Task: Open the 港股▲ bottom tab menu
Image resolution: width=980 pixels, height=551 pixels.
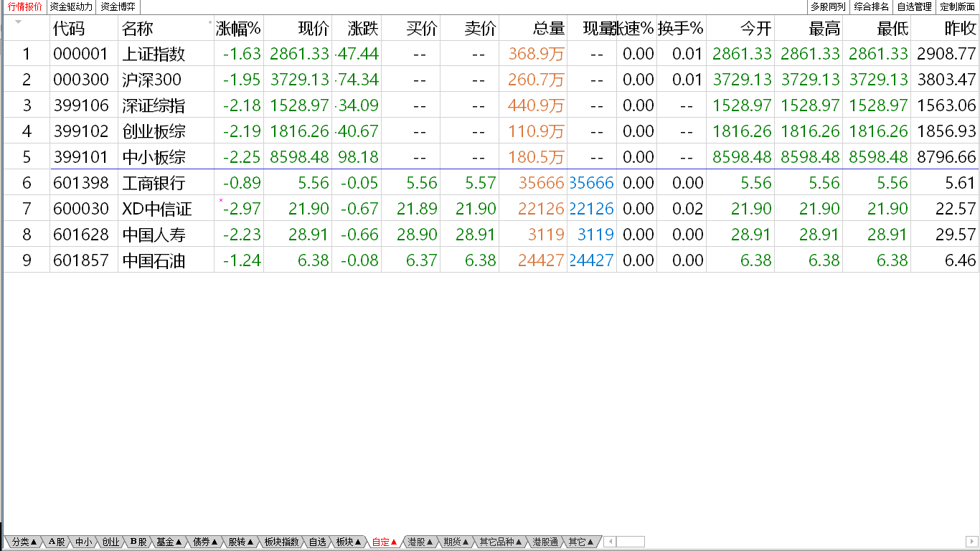Action: (x=421, y=542)
